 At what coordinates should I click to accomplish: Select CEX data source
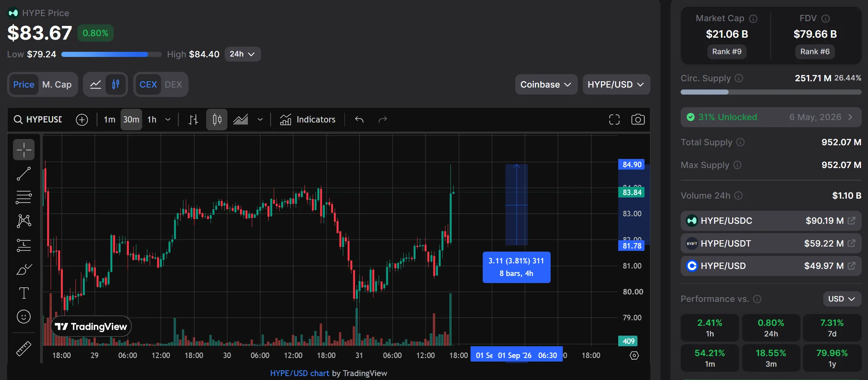[148, 84]
